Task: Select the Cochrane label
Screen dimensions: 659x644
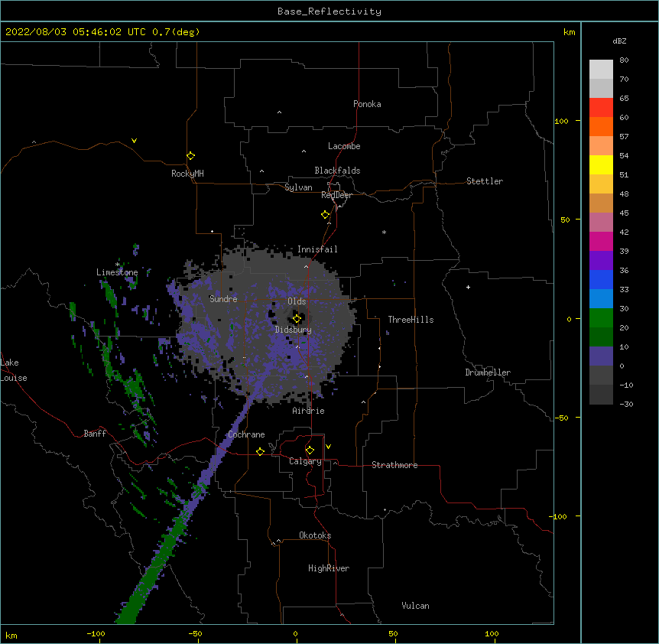Action: click(246, 434)
